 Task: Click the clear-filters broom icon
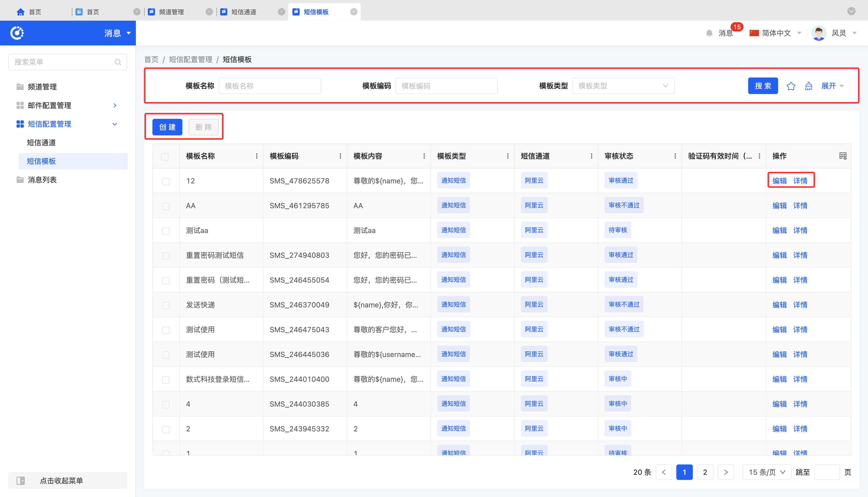pos(808,86)
